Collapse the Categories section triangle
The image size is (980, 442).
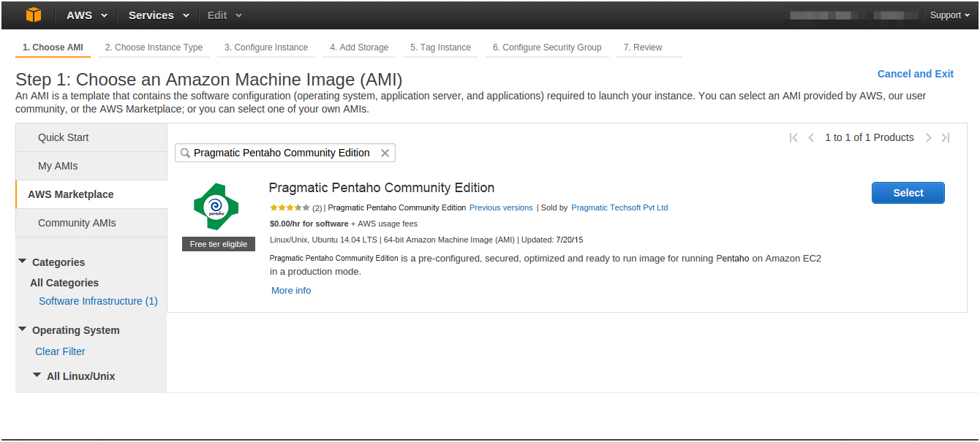pos(23,261)
